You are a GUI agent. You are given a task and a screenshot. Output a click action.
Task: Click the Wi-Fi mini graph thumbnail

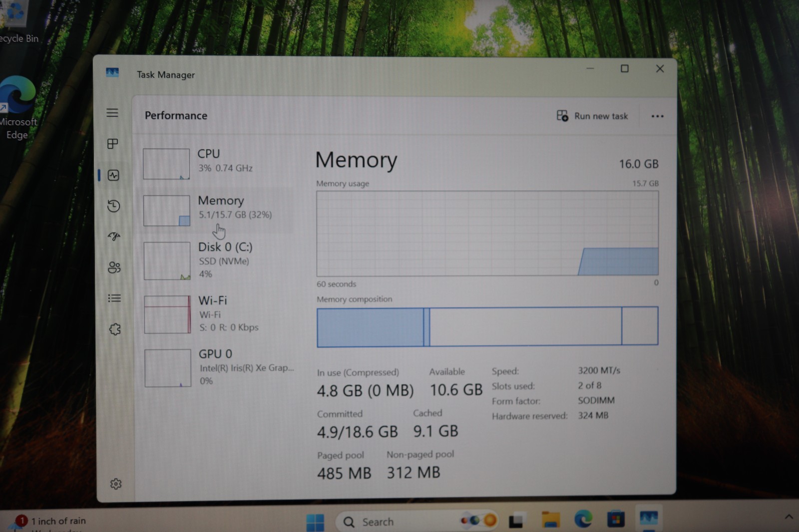click(x=167, y=314)
